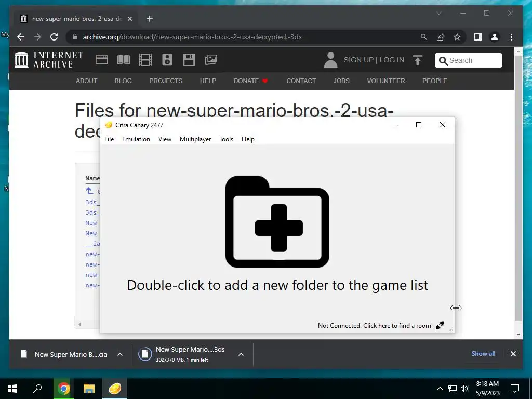The height and width of the screenshot is (399, 532).
Task: Click the Citra icon in the taskbar
Action: coord(115,389)
